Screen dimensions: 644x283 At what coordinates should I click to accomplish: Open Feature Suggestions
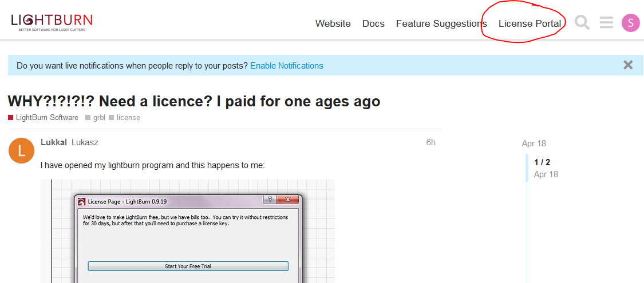tap(441, 24)
